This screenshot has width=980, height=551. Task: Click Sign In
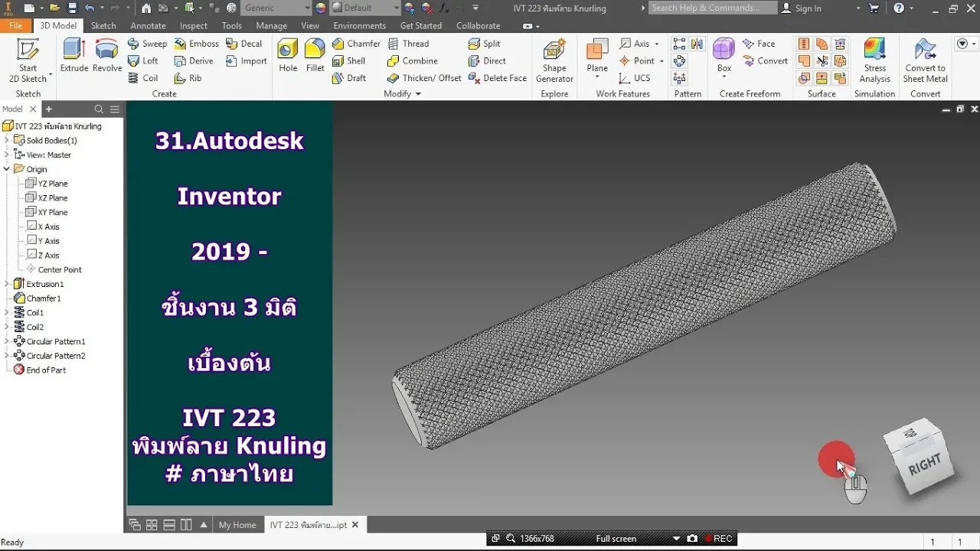coord(801,8)
